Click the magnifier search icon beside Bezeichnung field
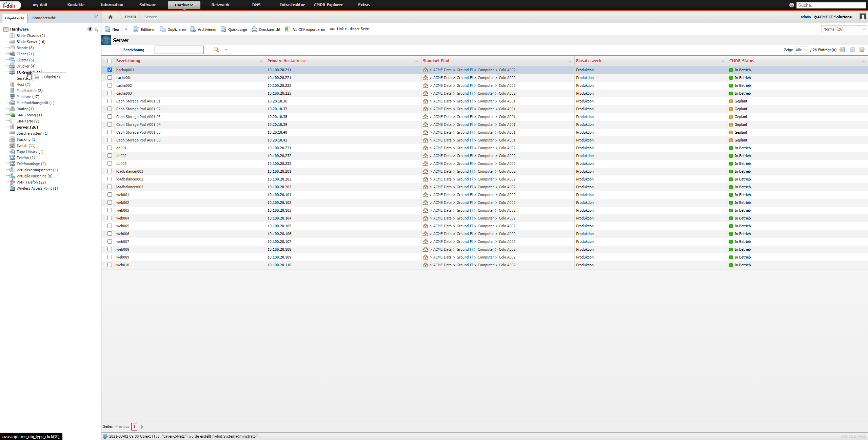The width and height of the screenshot is (868, 440). click(x=216, y=50)
